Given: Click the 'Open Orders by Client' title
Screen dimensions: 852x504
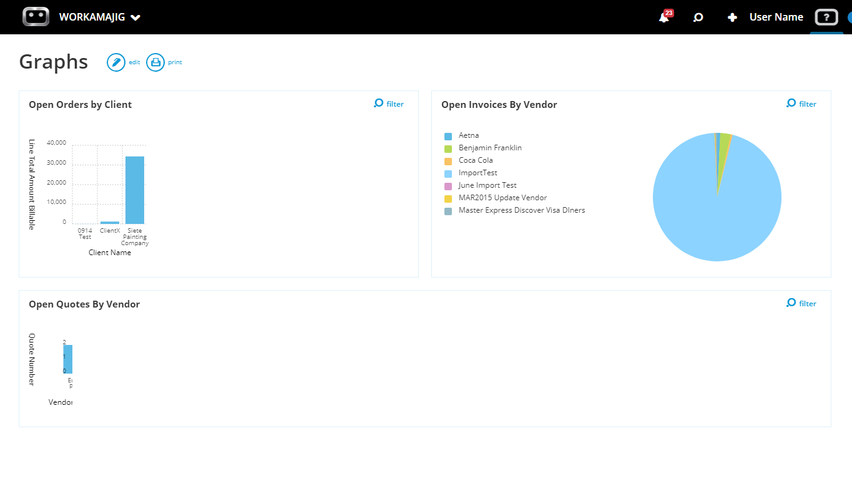Looking at the screenshot, I should tap(80, 105).
